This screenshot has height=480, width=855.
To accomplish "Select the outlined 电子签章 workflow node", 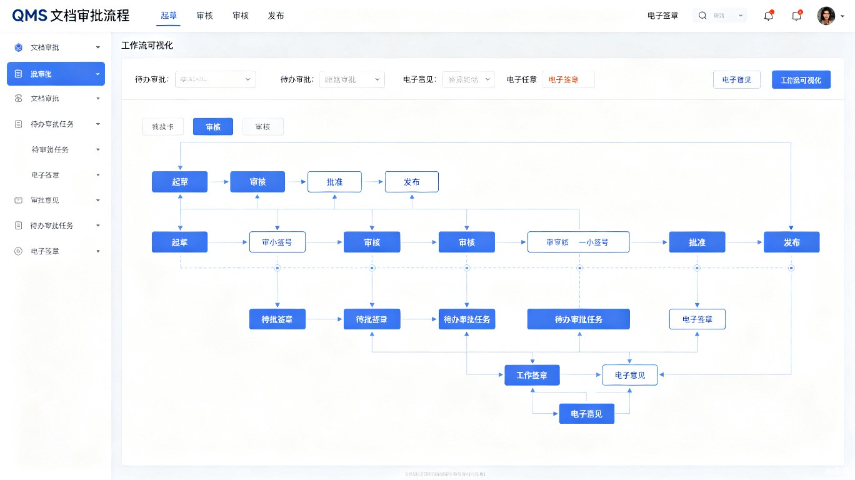I will (697, 319).
